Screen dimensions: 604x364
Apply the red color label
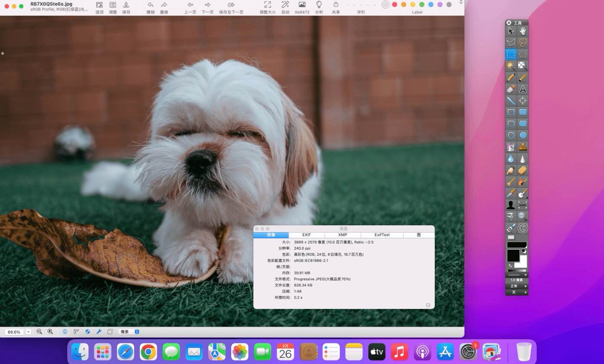point(394,4)
